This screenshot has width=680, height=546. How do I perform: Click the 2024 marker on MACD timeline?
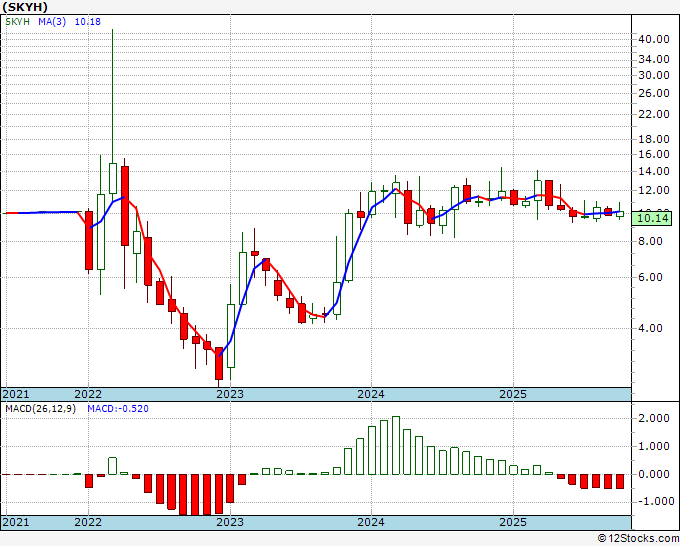tap(371, 522)
